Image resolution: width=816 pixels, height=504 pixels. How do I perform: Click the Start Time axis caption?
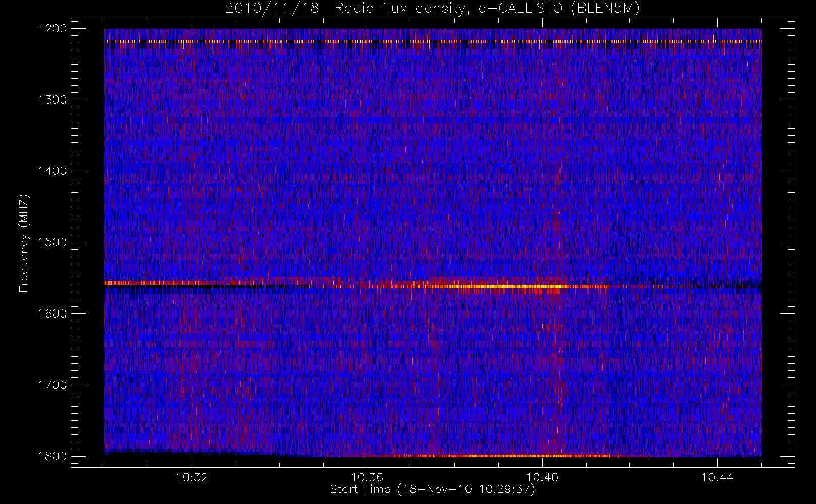(432, 489)
